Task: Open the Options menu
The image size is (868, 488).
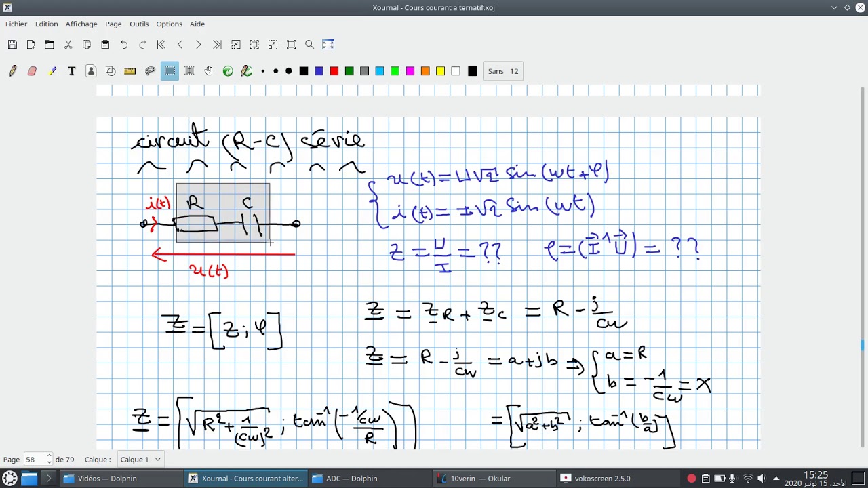Action: tap(169, 24)
